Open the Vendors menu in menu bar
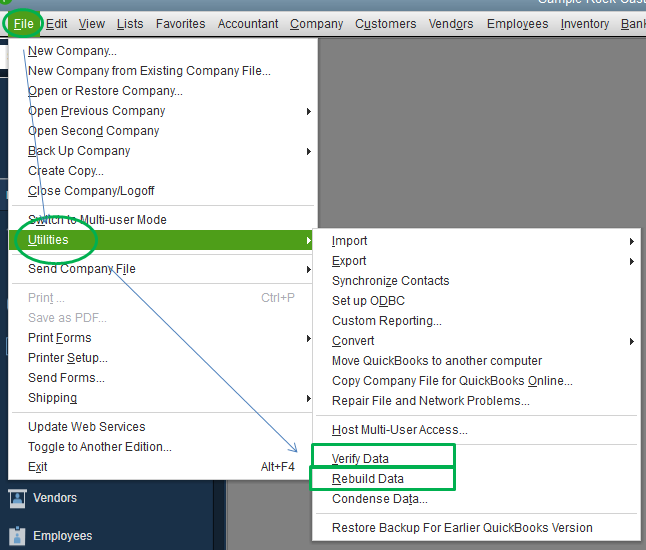Viewport: 646px width, 550px height. 451,24
